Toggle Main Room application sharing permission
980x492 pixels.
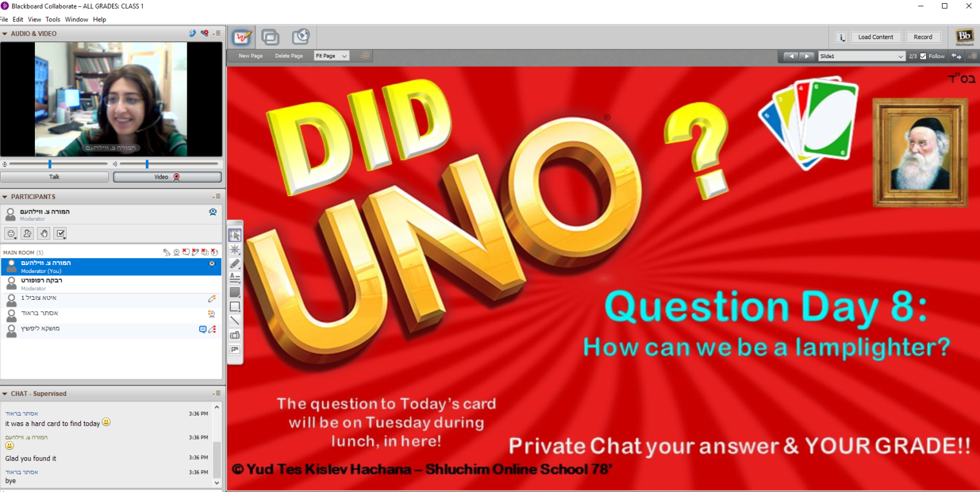pos(205,252)
